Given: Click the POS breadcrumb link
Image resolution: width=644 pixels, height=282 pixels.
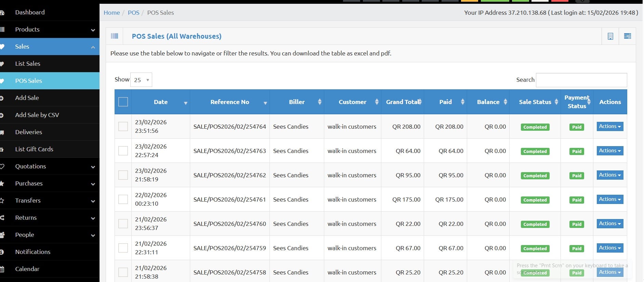Looking at the screenshot, I should tap(133, 13).
